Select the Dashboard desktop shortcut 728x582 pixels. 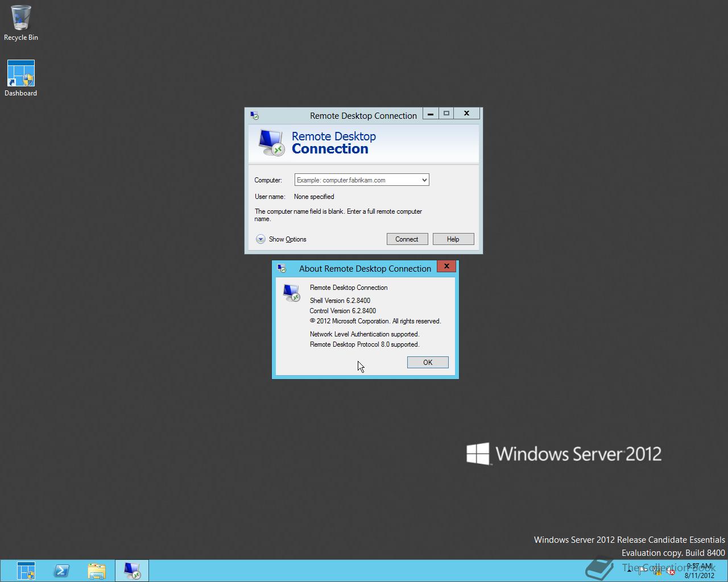click(x=20, y=78)
